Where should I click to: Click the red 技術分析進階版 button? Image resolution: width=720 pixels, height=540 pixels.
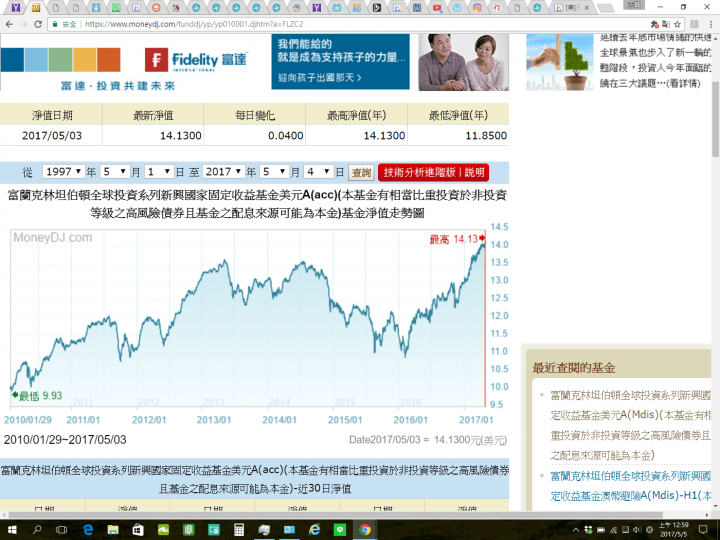tap(433, 173)
